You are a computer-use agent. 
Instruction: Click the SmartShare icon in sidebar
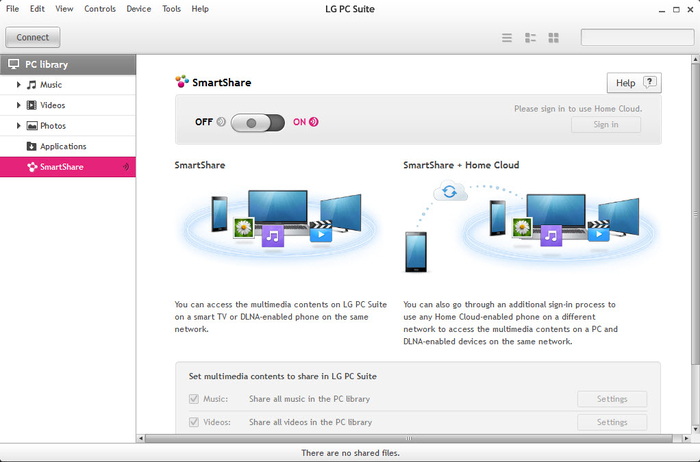[32, 167]
